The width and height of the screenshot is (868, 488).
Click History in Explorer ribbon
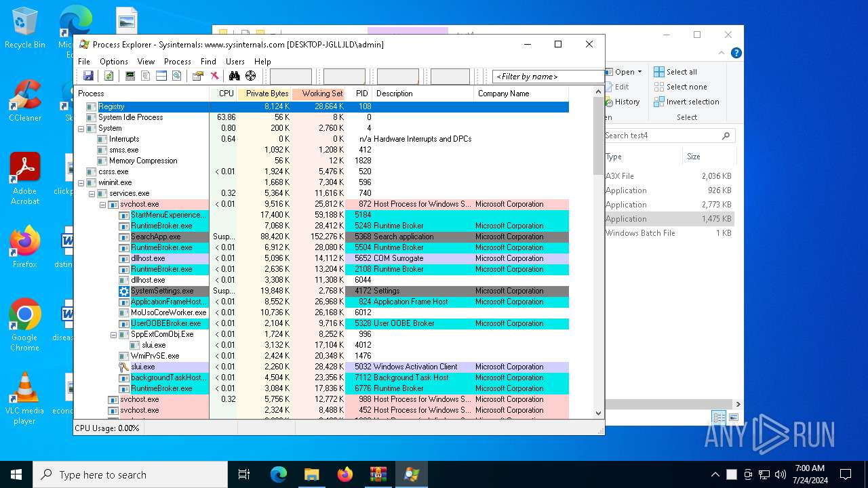click(621, 102)
